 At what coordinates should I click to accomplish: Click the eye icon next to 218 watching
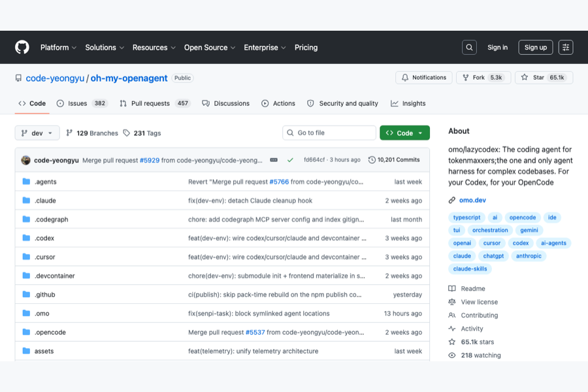(452, 355)
